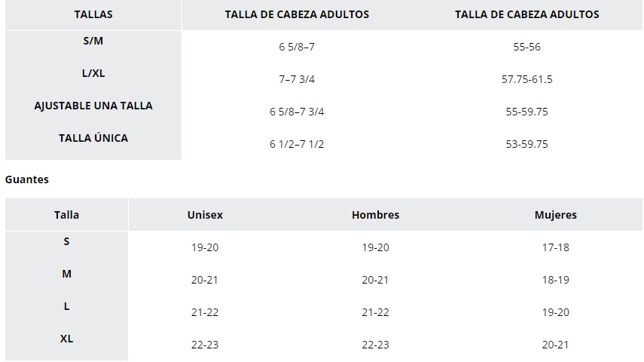Select the Mujeres column header
Image resolution: width=644 pixels, height=362 pixels.
click(x=556, y=215)
